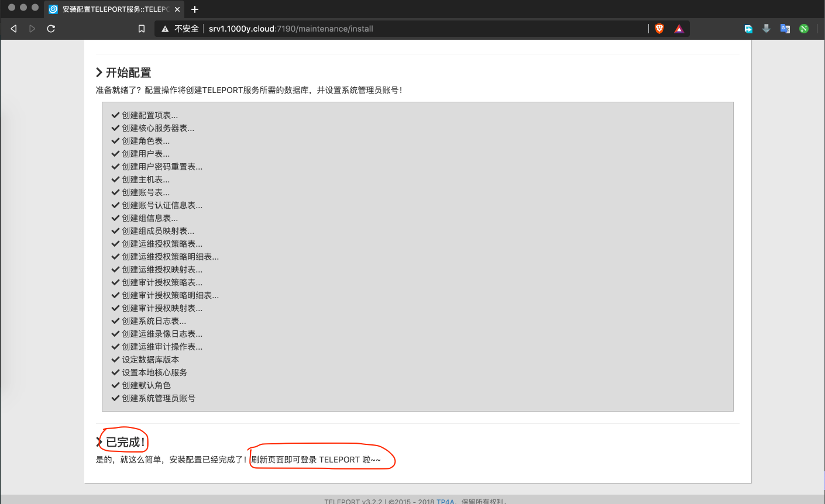Open the blue sync extension icon

748,29
